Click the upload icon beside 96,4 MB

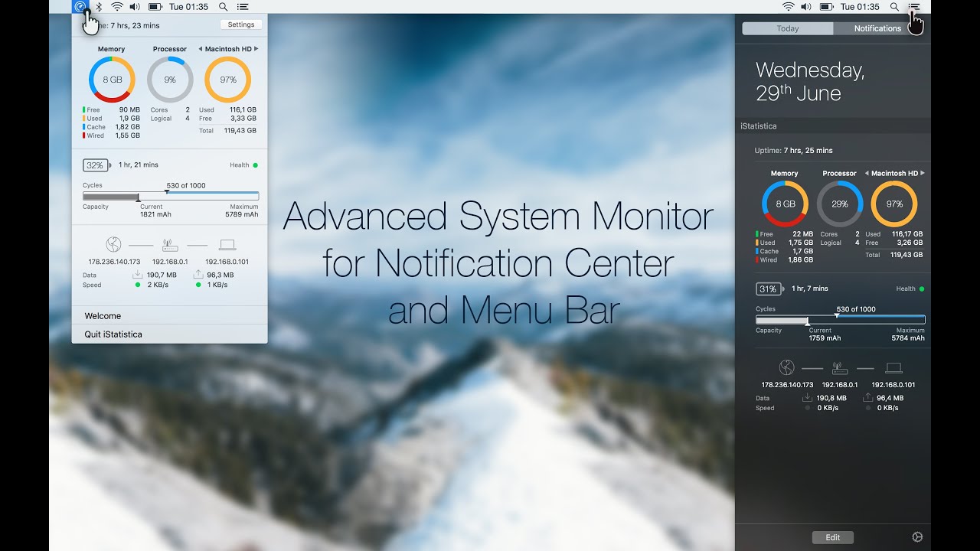(x=867, y=398)
